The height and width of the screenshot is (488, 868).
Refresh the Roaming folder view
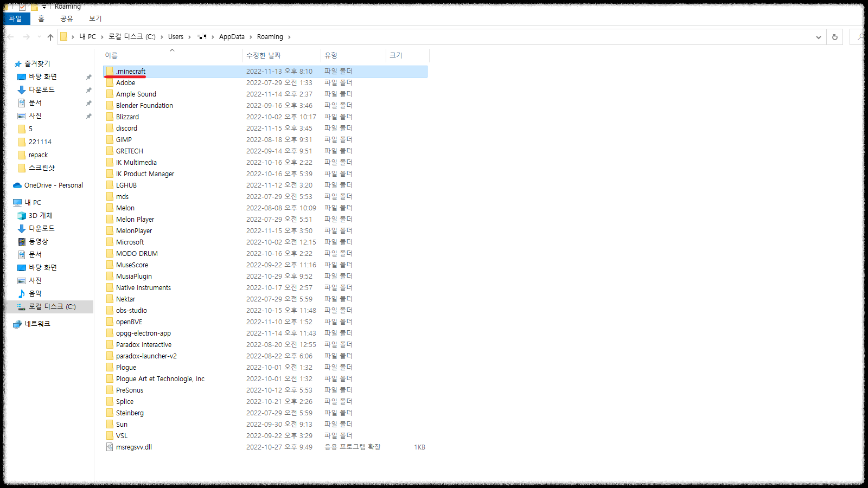[835, 37]
